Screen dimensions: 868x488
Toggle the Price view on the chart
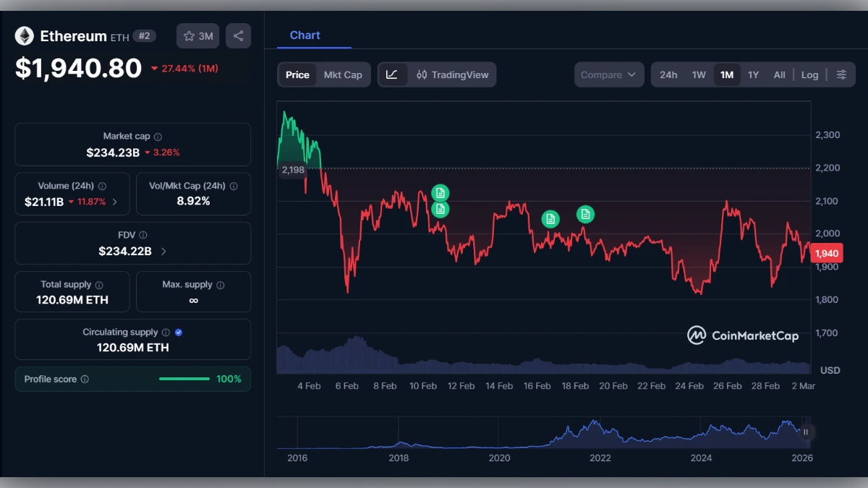[297, 74]
